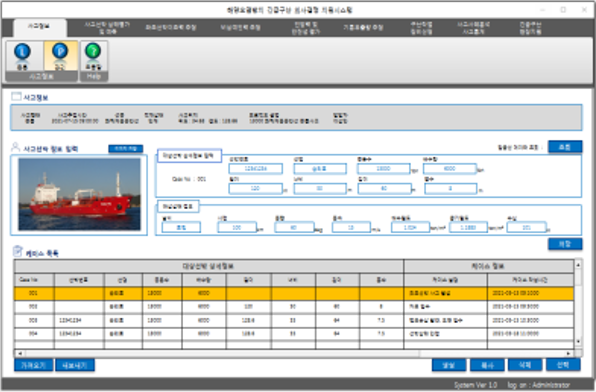Click the 'log on : Administrator' status text
The width and height of the screenshot is (596, 392).
539,385
